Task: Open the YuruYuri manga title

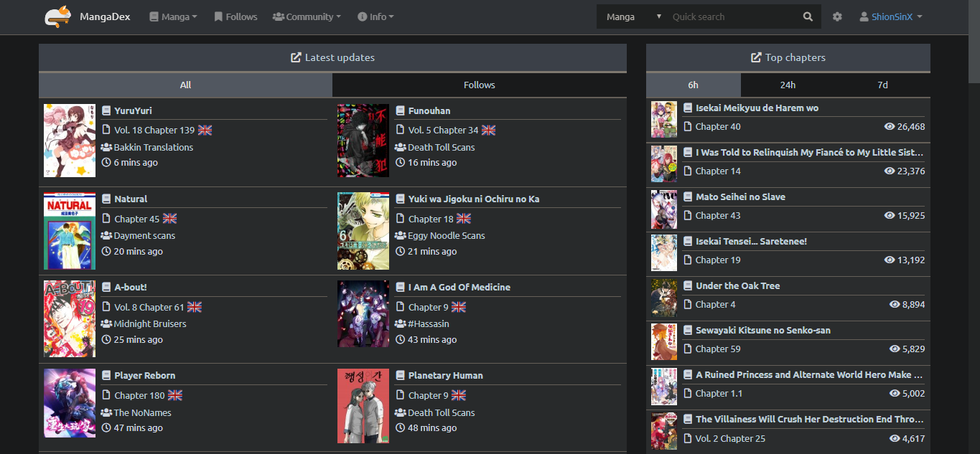Action: 134,110
